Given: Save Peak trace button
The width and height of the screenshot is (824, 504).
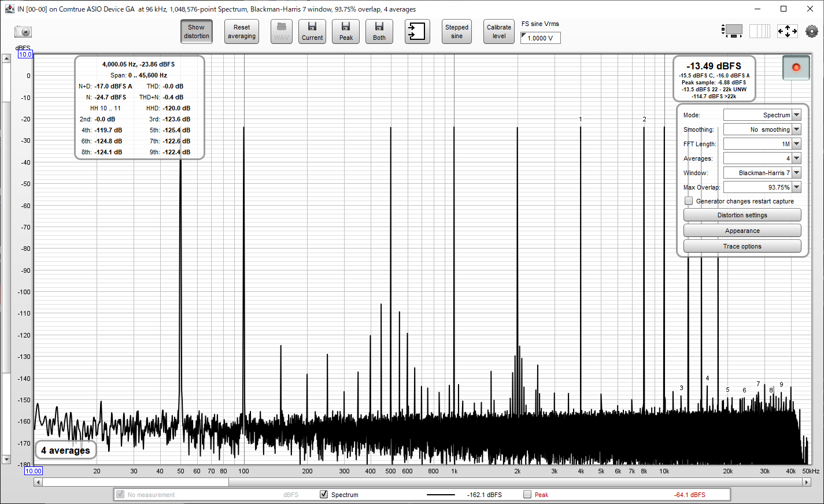Looking at the screenshot, I should (346, 31).
